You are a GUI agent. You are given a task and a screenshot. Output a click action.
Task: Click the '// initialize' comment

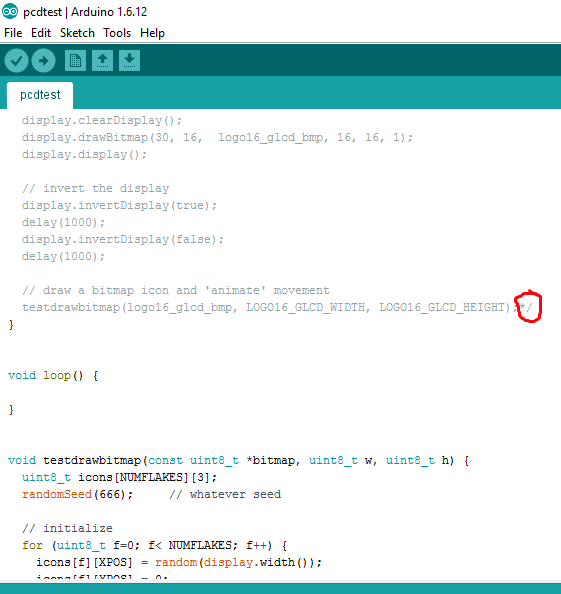tap(67, 528)
